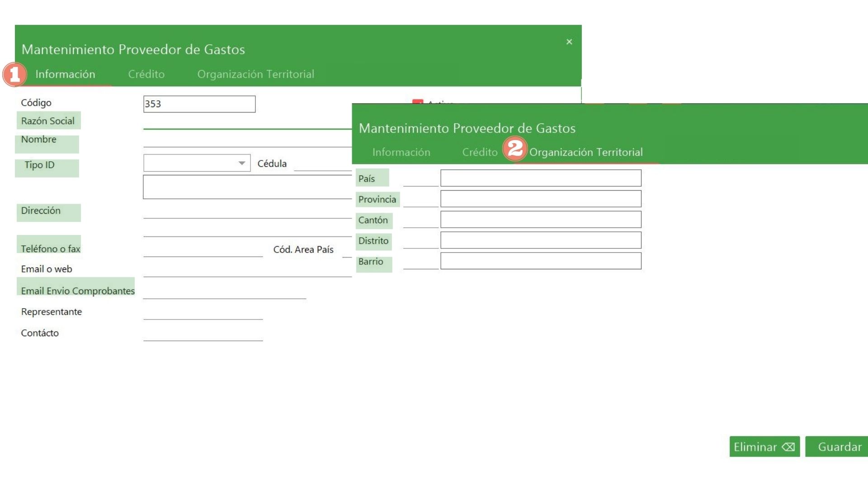
Task: Click the number 2 step badge
Action: coord(515,148)
